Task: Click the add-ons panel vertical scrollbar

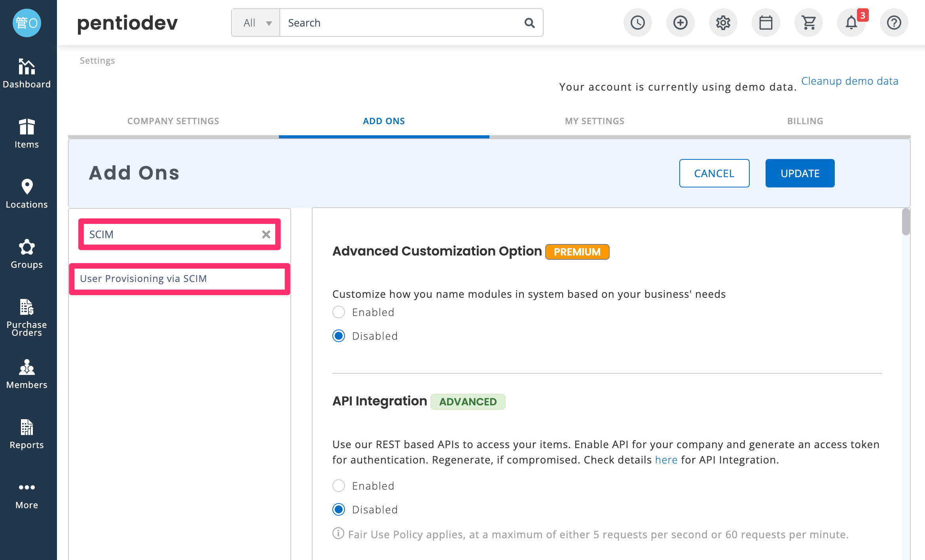Action: coord(906,221)
